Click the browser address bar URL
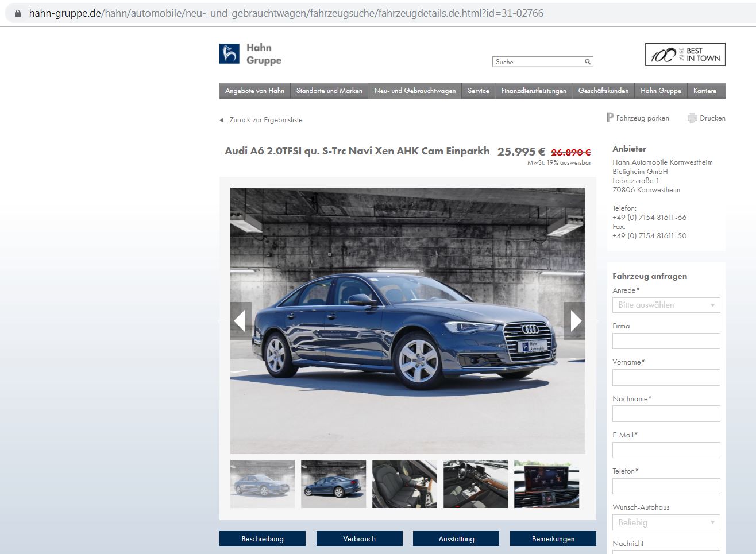Screen dimensions: 756x554 click(x=286, y=13)
